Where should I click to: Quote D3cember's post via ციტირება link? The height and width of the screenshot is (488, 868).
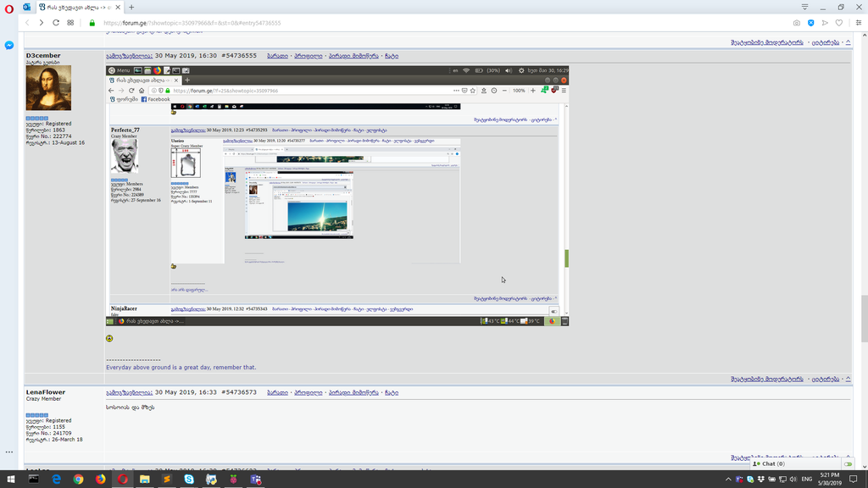[x=826, y=379]
